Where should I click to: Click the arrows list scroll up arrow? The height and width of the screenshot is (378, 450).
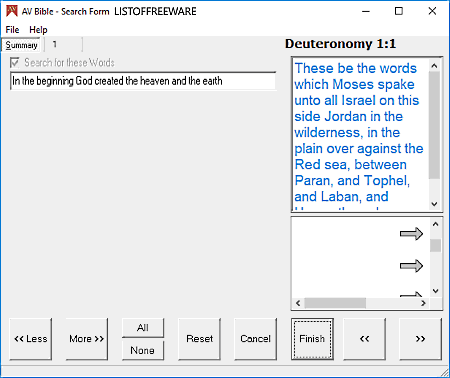(x=435, y=224)
